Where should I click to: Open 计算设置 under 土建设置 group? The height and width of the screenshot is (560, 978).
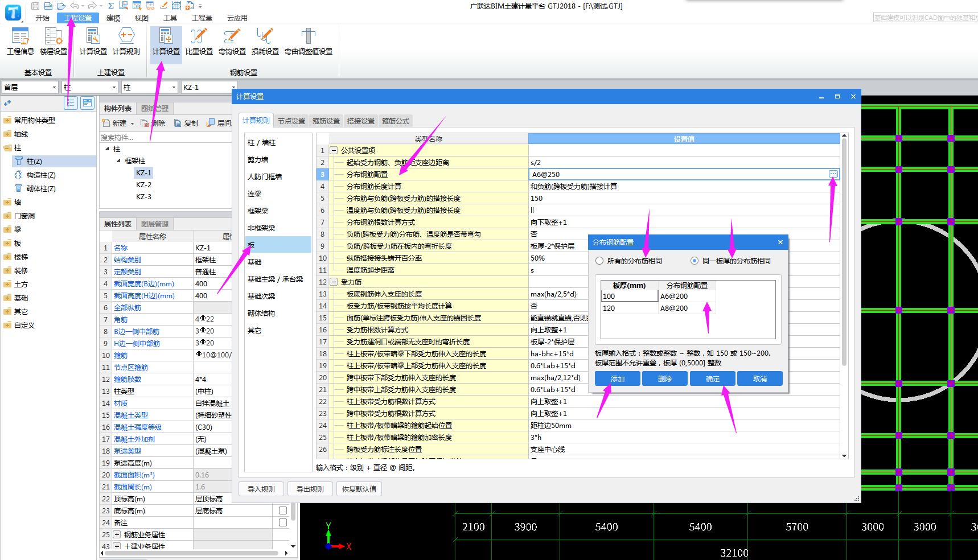coord(93,42)
